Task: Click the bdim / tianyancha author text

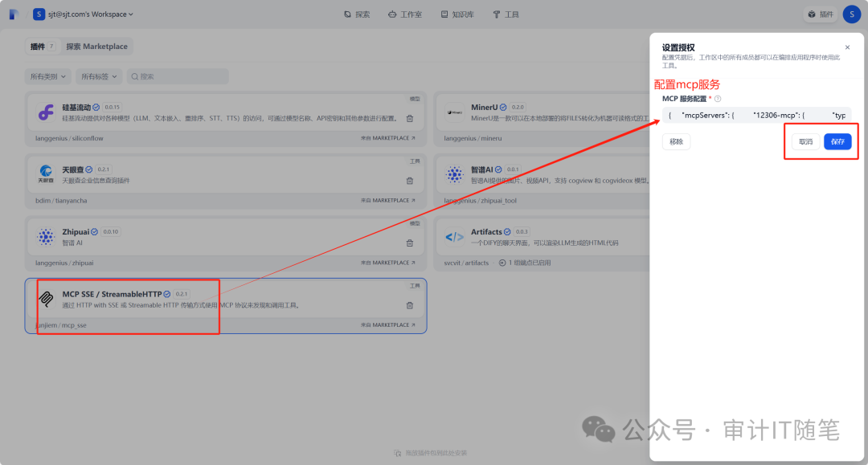Action: coord(61,201)
